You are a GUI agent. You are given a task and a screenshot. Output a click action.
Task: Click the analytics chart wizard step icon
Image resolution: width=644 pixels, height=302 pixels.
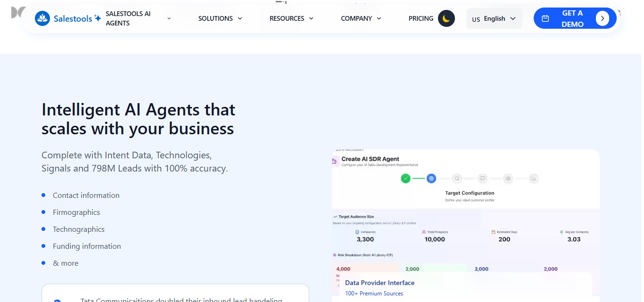pos(534,178)
